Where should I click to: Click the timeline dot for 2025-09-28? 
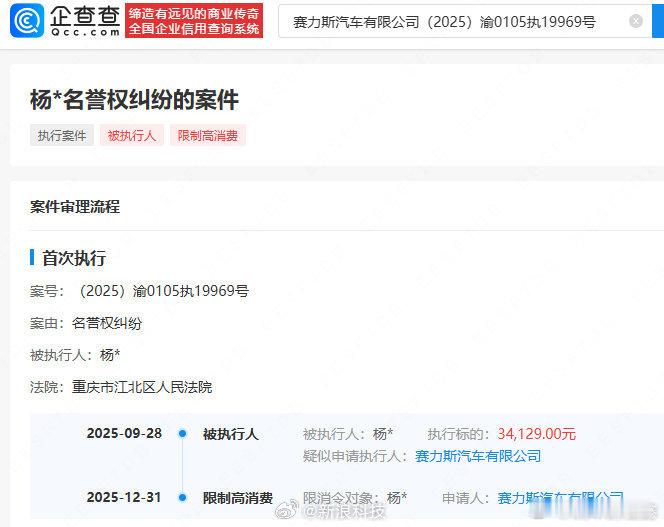[183, 433]
